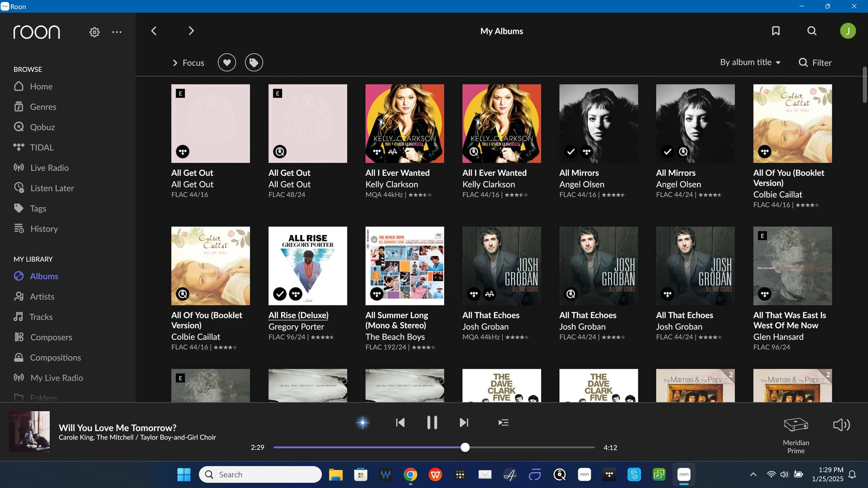Click the Glen Hansard artist name
868x488 pixels.
[x=778, y=337]
